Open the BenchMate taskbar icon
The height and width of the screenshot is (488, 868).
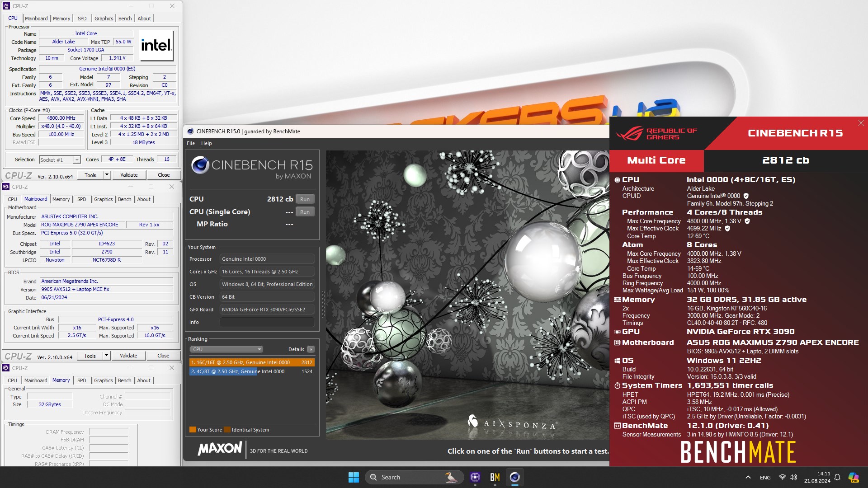point(495,477)
